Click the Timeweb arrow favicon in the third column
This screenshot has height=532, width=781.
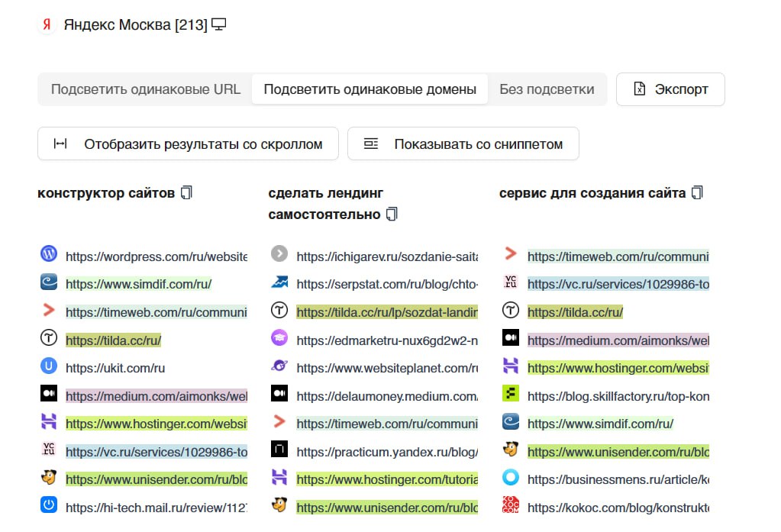tap(511, 253)
